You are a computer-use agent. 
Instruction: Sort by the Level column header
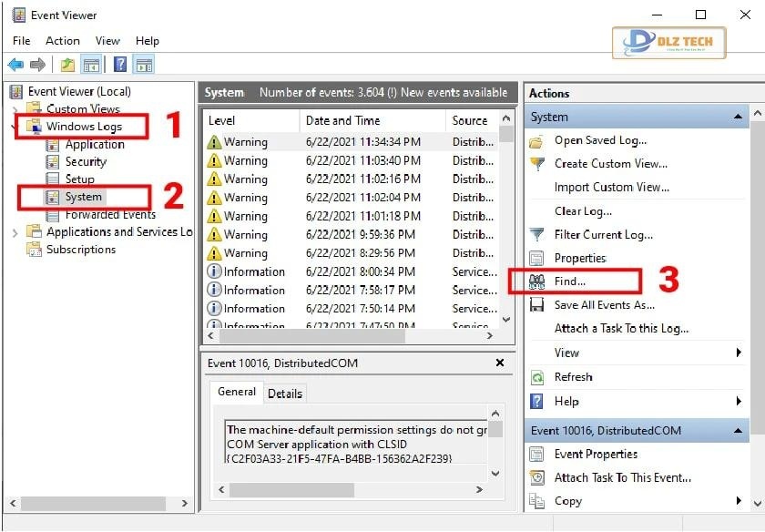[250, 120]
